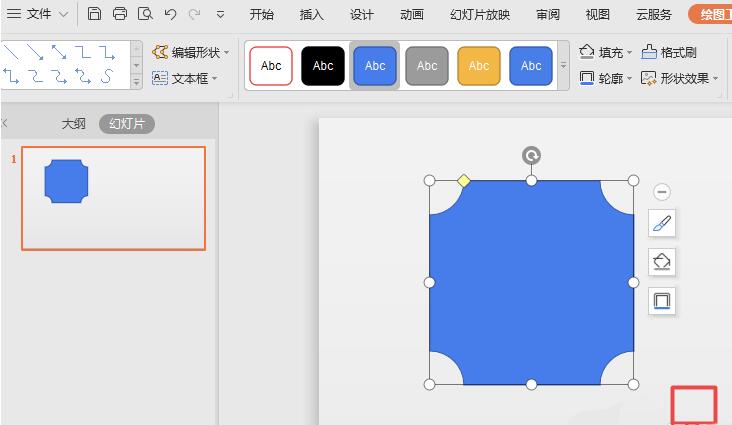Collapse floating toolbar with minus icon

pos(662,191)
